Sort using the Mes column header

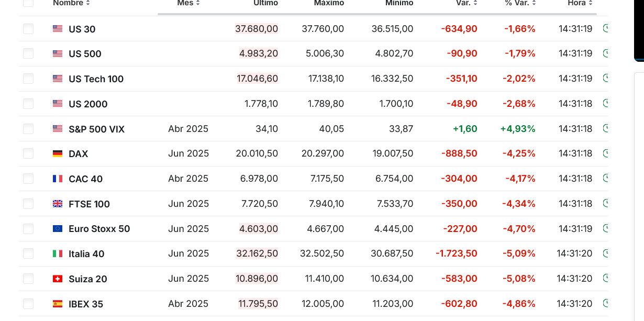point(189,3)
